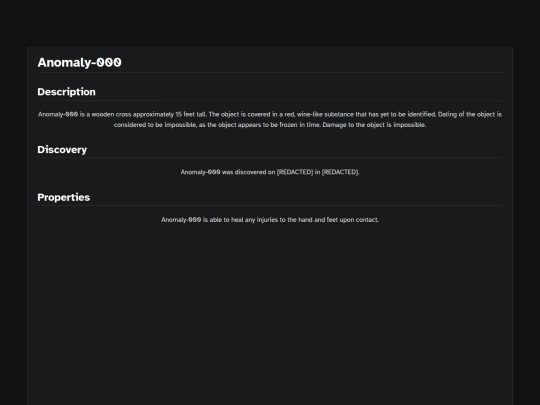Click the line 'considered to be impossible, as the object'
This screenshot has height=405, width=540.
click(270, 125)
